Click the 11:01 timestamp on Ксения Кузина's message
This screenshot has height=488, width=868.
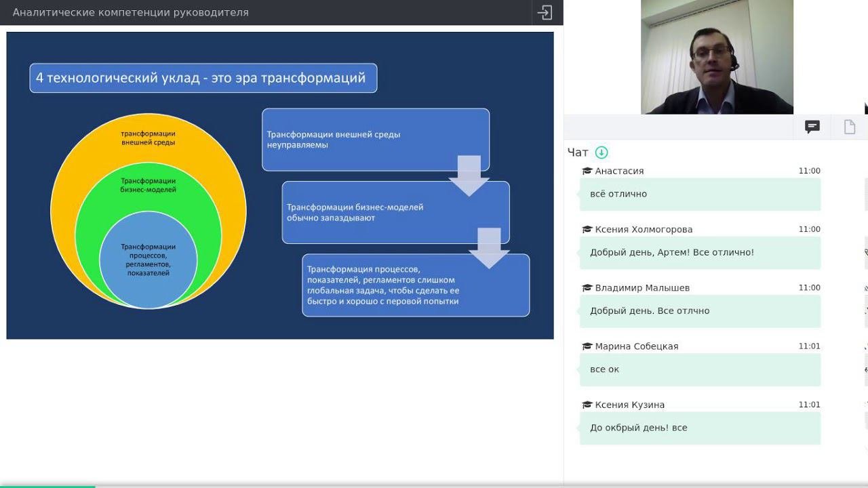pyautogui.click(x=809, y=405)
